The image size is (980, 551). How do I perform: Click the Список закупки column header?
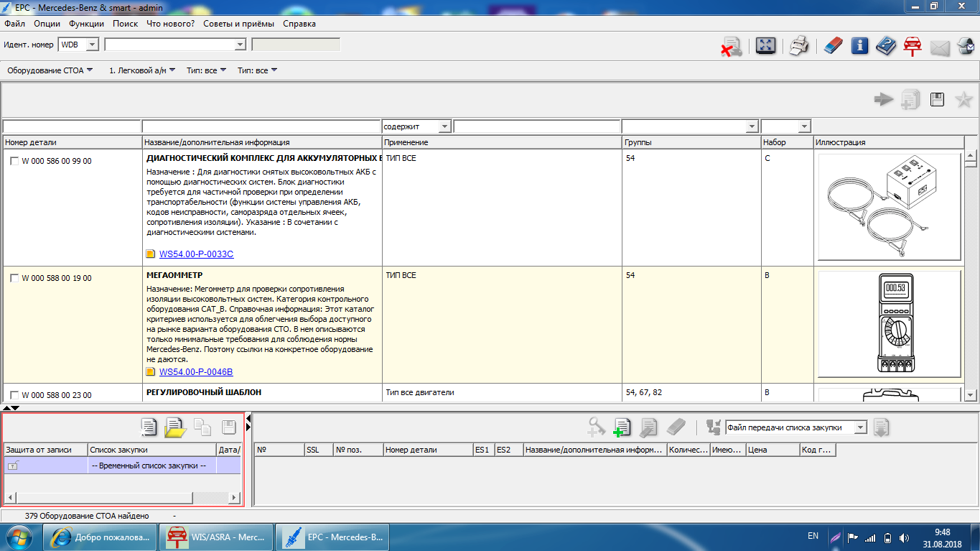click(151, 450)
